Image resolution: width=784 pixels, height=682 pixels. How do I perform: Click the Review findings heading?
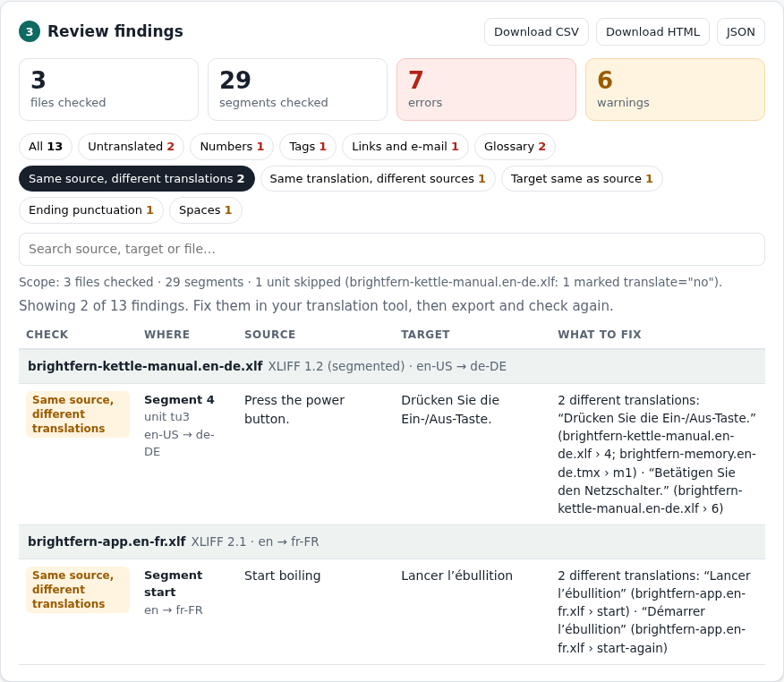coord(115,31)
